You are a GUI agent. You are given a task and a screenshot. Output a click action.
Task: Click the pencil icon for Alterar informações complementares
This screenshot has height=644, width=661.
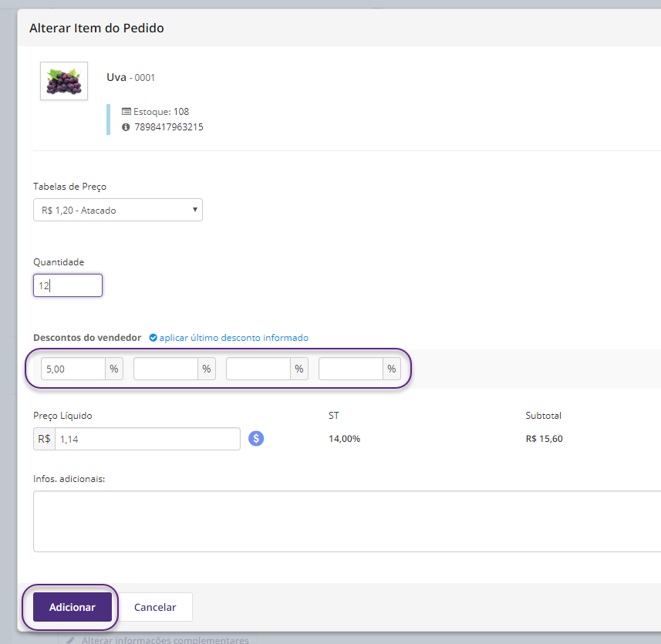coord(70,640)
